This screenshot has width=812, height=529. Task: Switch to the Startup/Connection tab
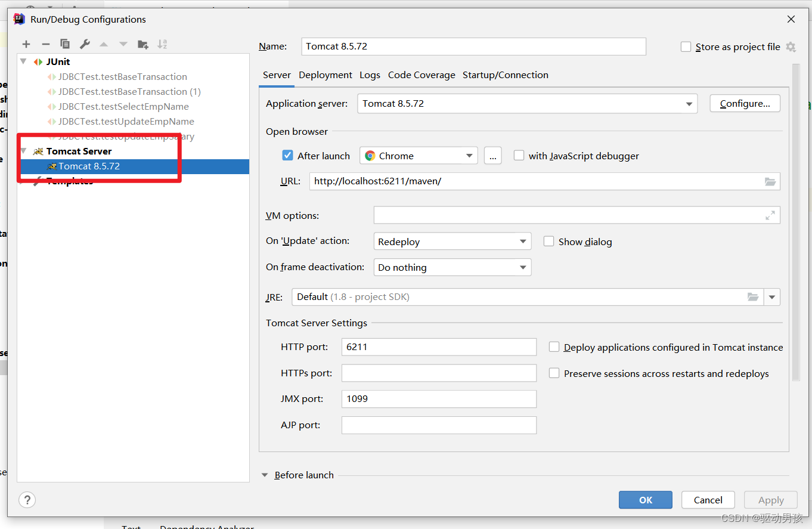click(x=506, y=75)
